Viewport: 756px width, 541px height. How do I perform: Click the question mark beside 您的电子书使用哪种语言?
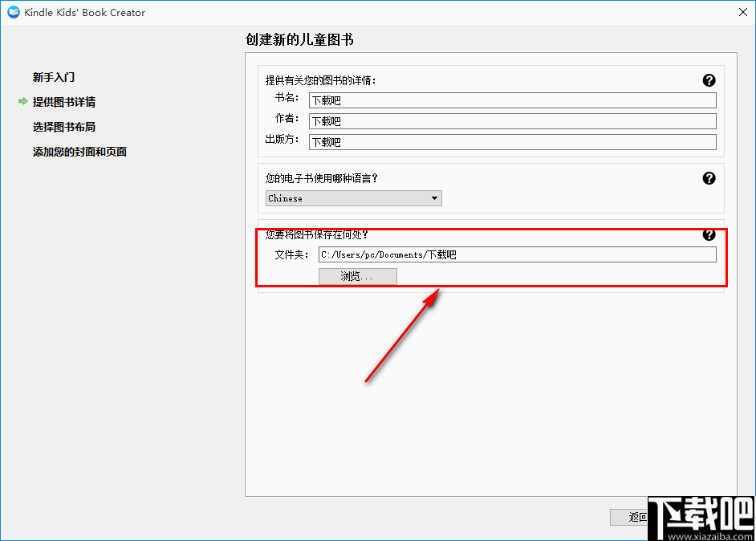pyautogui.click(x=709, y=178)
